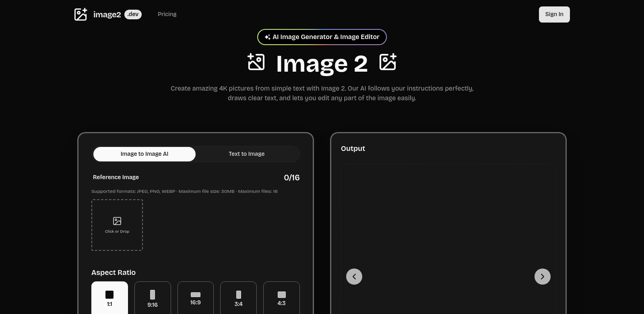Screen dimensions: 644x314
Task: Click the Aspect Ratio heading
Action: (114, 273)
